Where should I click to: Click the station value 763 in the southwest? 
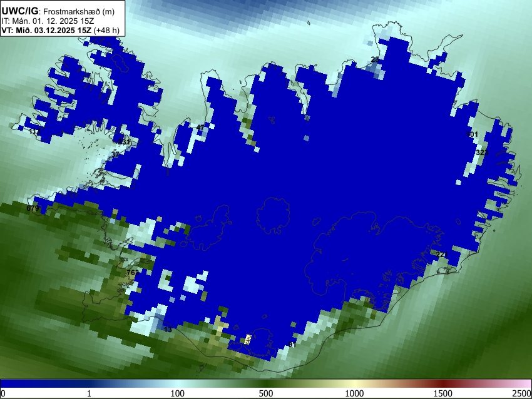coord(133,273)
